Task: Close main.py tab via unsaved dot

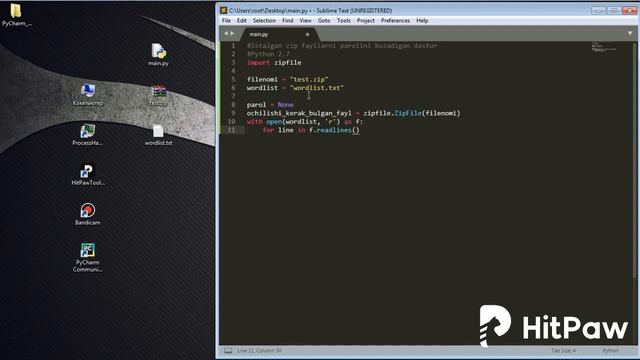Action: (307, 34)
